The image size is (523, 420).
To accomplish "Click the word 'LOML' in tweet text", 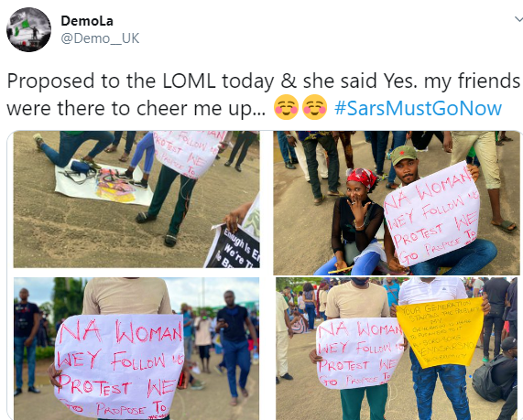I will [189, 81].
